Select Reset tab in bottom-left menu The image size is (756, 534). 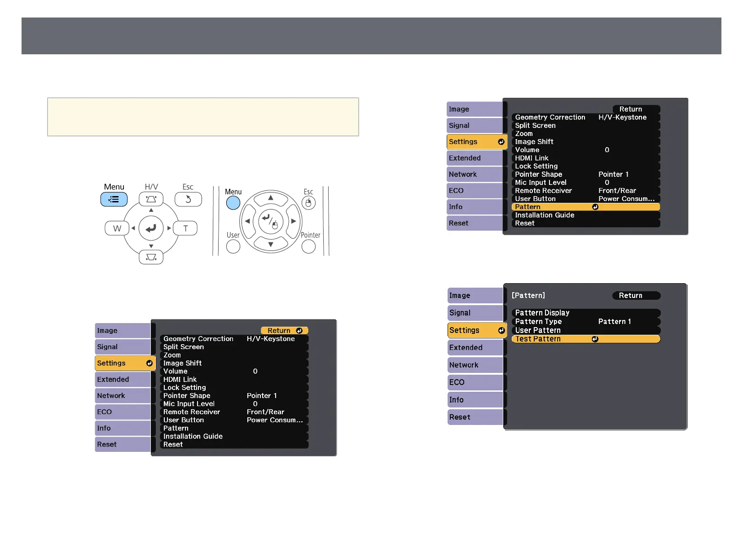[x=123, y=444]
